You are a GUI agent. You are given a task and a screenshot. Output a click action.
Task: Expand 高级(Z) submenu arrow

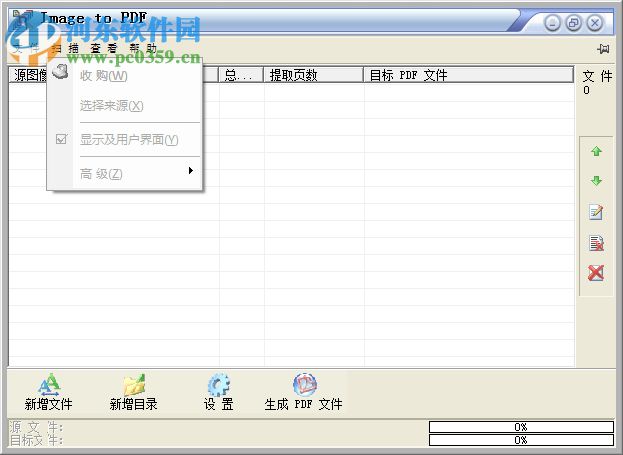191,170
